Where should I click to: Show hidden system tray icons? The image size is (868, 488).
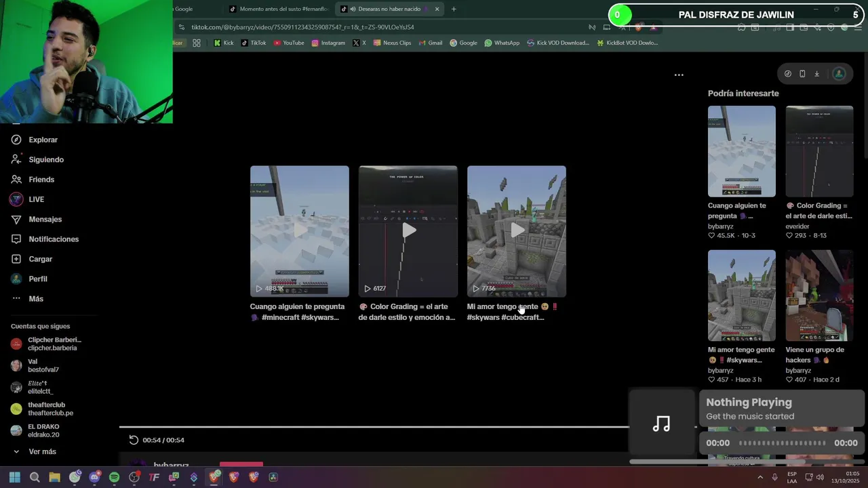coord(760,477)
